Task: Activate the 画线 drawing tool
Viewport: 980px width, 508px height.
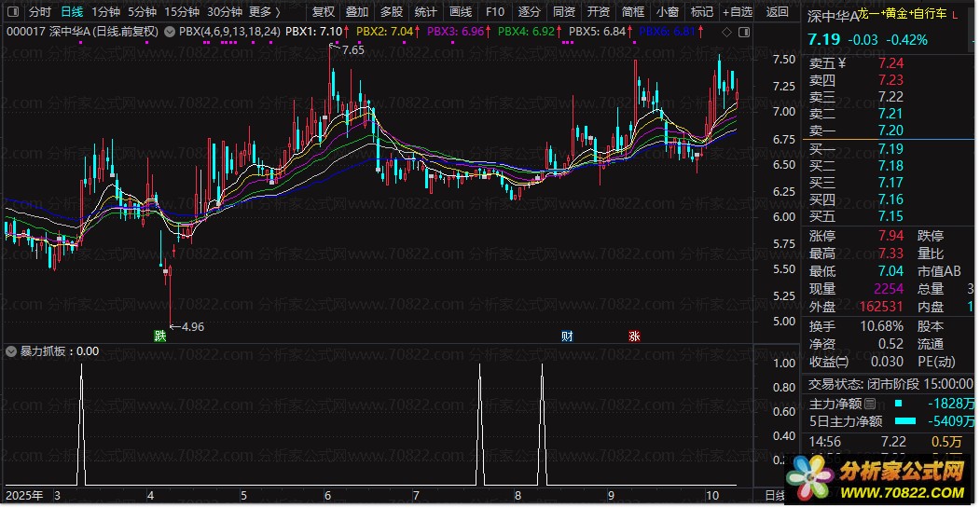Action: point(461,12)
